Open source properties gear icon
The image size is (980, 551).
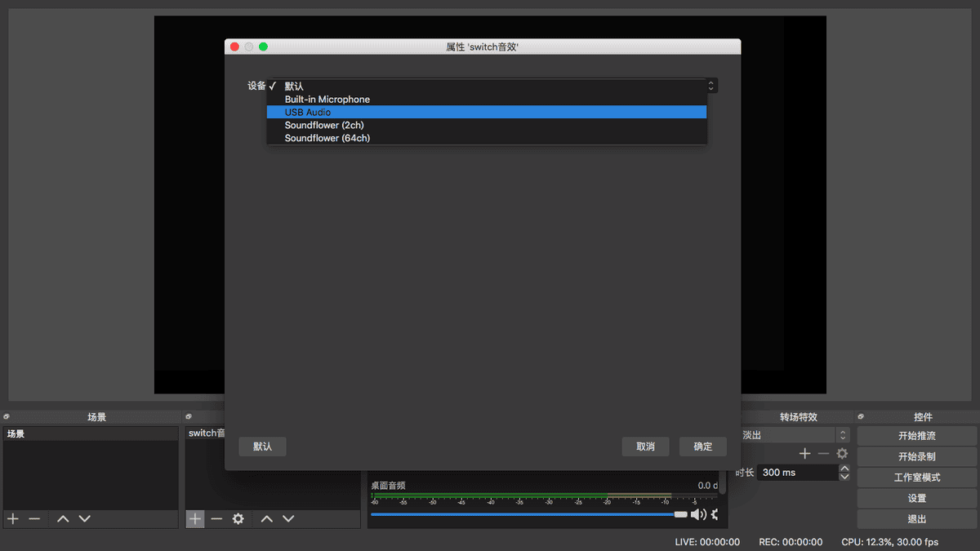(x=238, y=518)
